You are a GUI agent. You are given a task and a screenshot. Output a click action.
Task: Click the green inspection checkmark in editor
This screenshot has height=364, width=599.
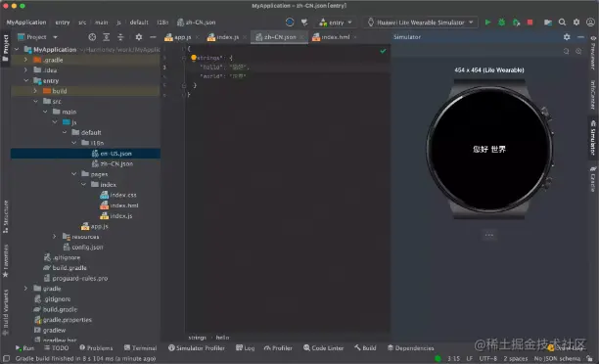383,51
